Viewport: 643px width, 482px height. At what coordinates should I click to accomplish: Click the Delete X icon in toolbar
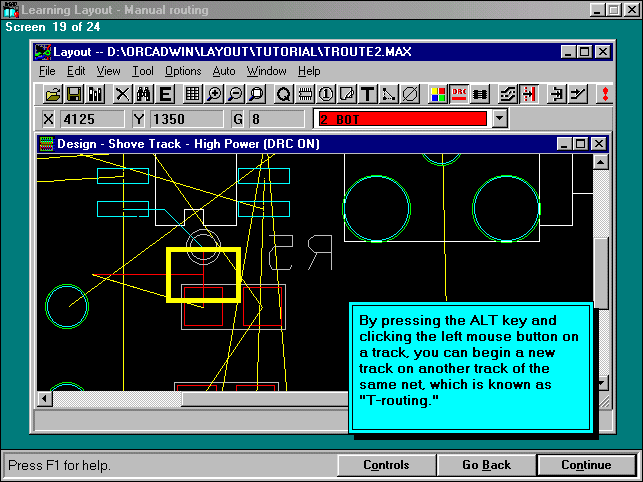click(x=122, y=94)
